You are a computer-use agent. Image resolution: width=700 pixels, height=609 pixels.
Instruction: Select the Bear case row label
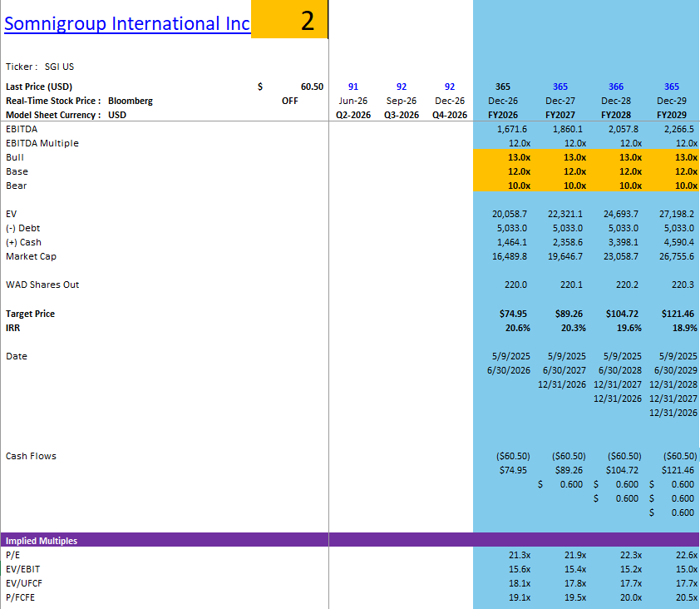(x=16, y=186)
